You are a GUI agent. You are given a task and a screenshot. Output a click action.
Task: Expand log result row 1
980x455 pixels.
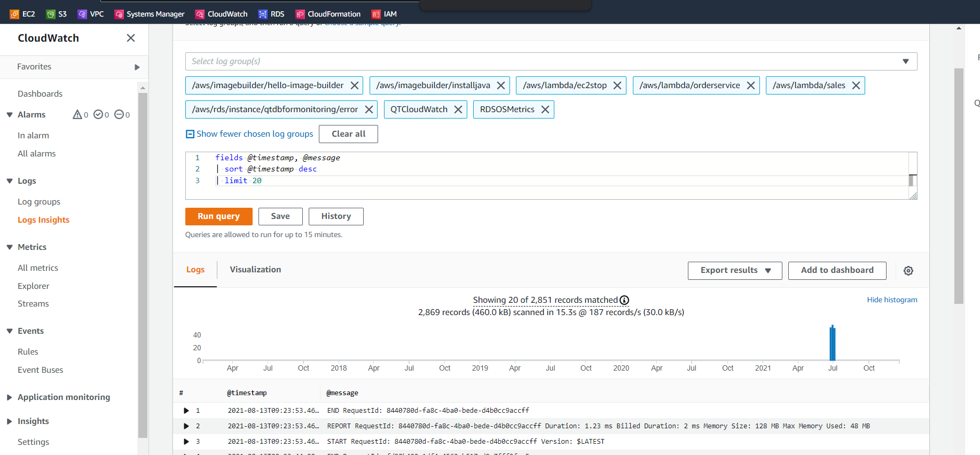186,411
